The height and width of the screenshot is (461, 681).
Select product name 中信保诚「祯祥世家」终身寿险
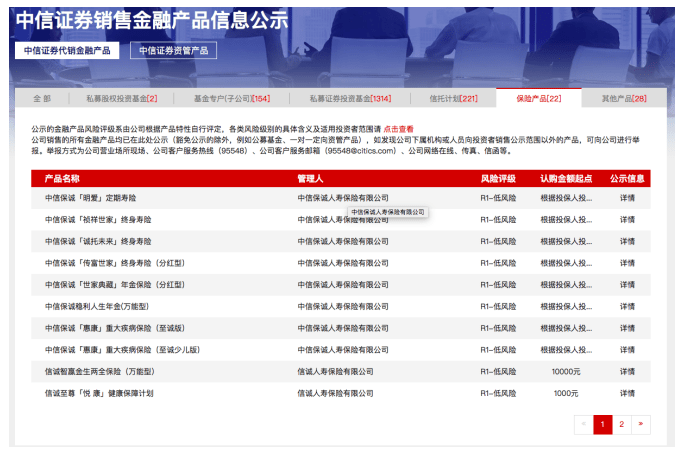[x=98, y=220]
